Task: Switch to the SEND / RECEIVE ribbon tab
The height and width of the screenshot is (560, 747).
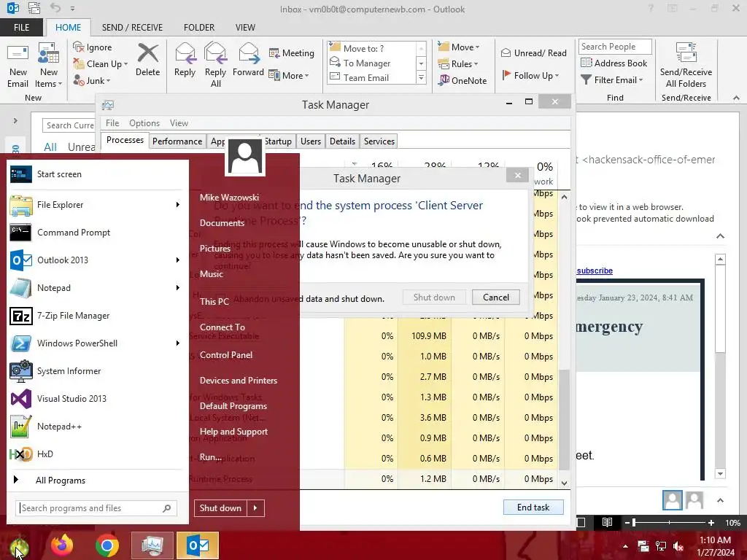Action: [x=132, y=27]
